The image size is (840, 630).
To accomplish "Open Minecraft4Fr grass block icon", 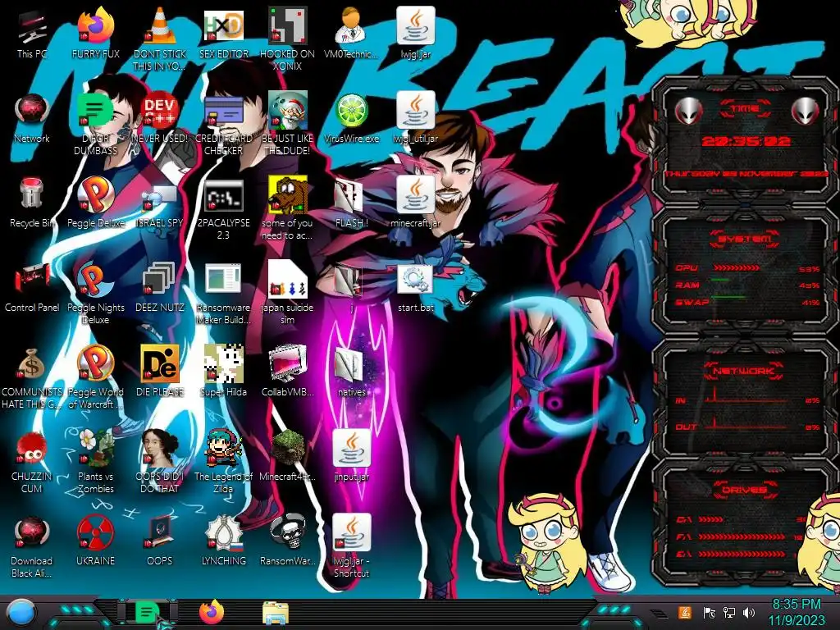I will tap(287, 455).
